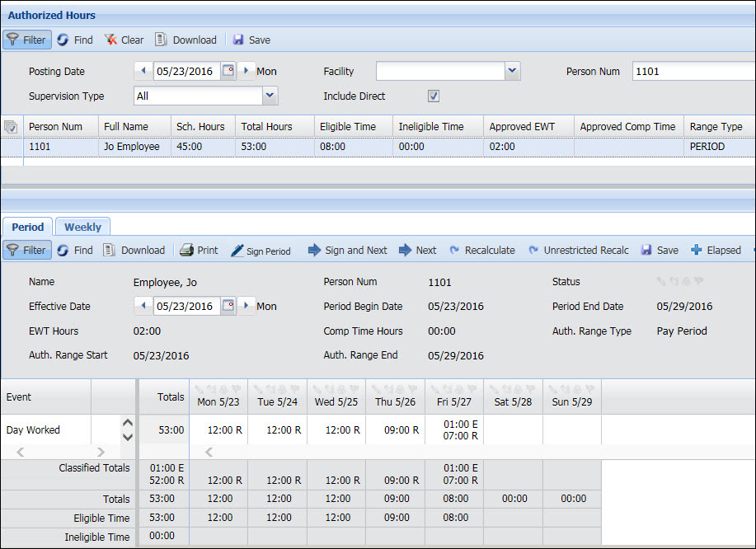Viewport: 756px width, 549px height.
Task: Click Save in the Authorized Hours toolbar
Action: 251,40
